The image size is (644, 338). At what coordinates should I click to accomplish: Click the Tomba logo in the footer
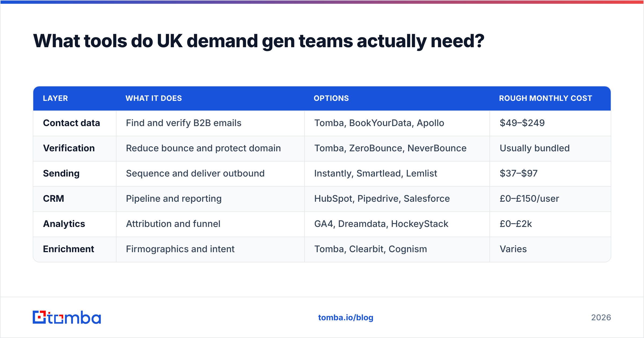pyautogui.click(x=67, y=317)
